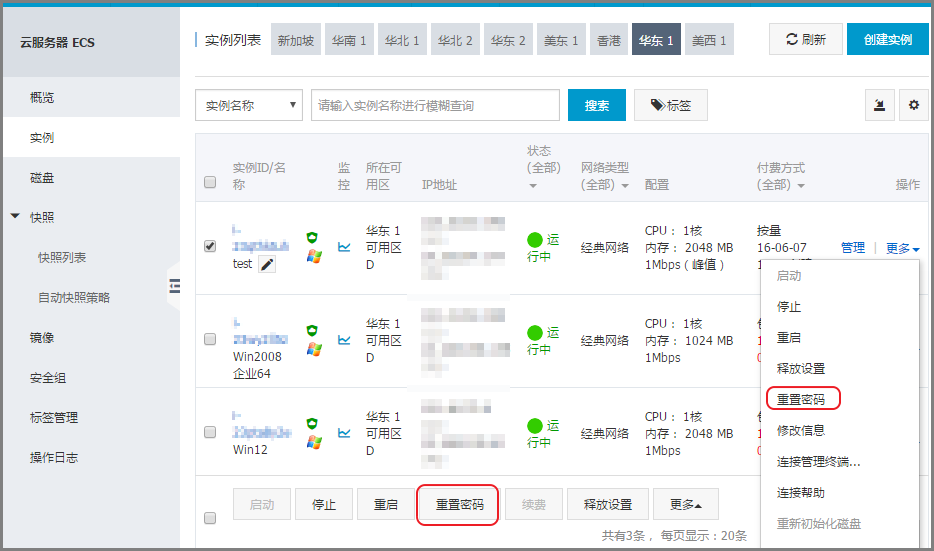Click the security shield icon for Win12 instance
The image size is (934, 551).
point(312,424)
